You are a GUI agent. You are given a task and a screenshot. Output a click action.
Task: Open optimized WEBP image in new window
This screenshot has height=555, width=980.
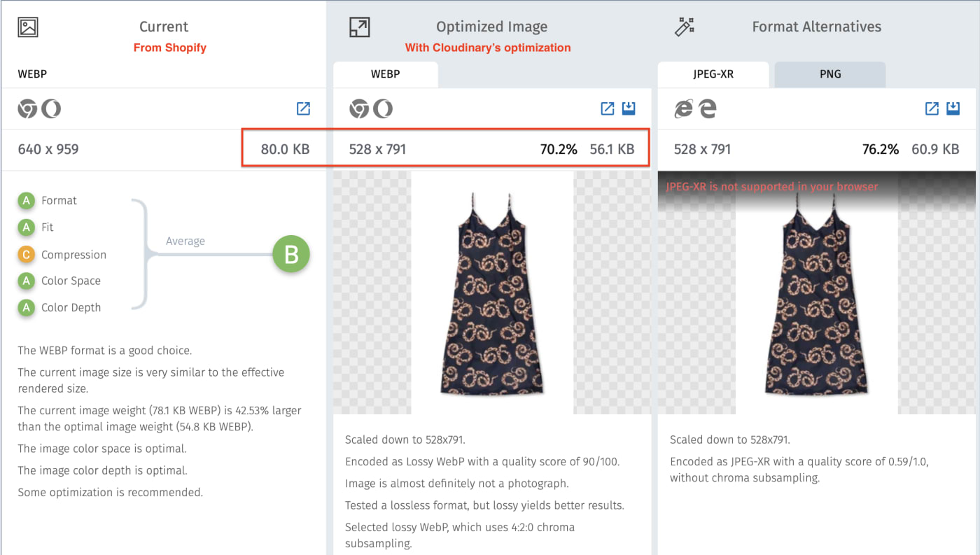click(x=608, y=108)
